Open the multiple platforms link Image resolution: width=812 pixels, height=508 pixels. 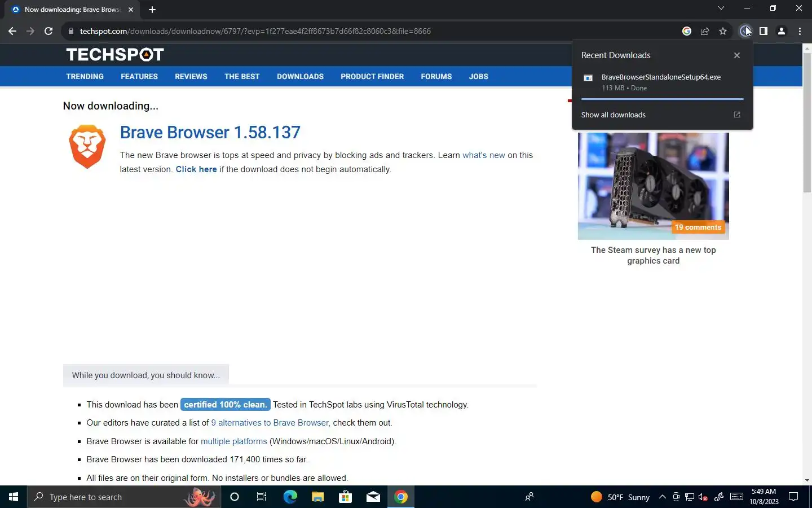234,441
